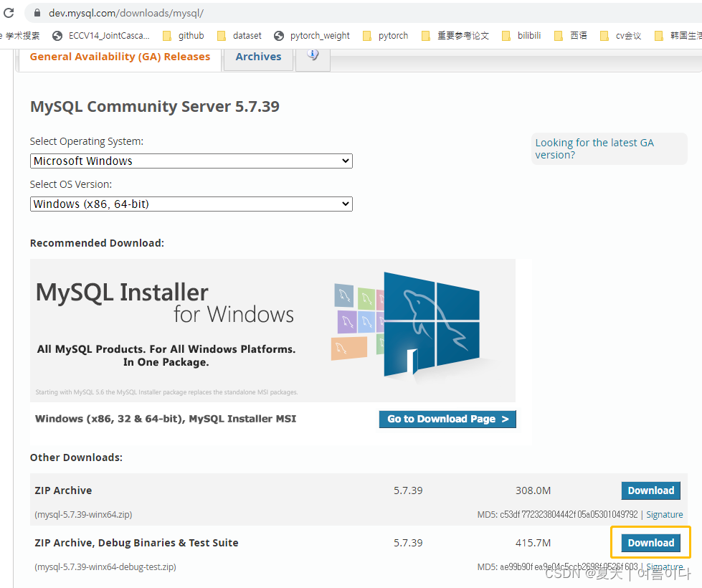Click Go to Download Page button
Viewport: 702px width, 588px height.
pyautogui.click(x=447, y=419)
